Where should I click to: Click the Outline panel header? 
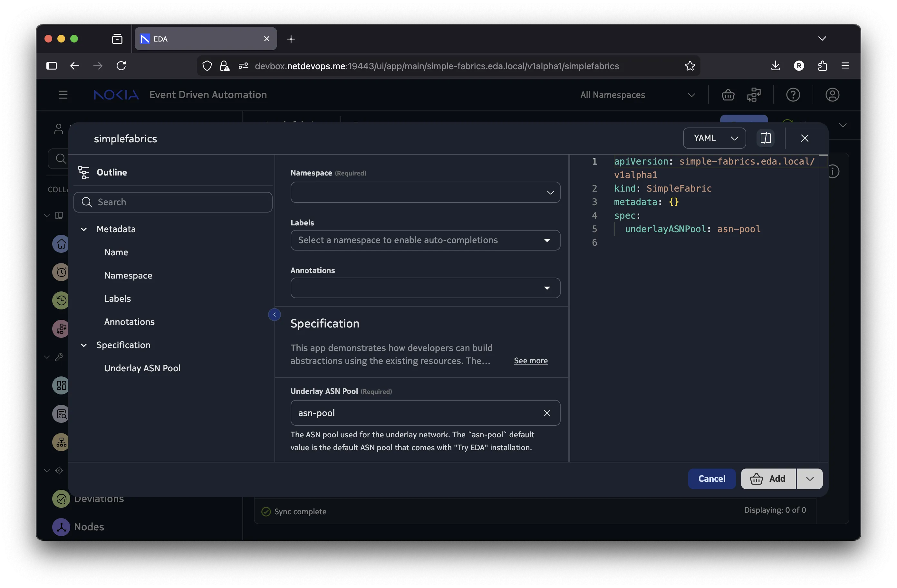[x=111, y=173]
